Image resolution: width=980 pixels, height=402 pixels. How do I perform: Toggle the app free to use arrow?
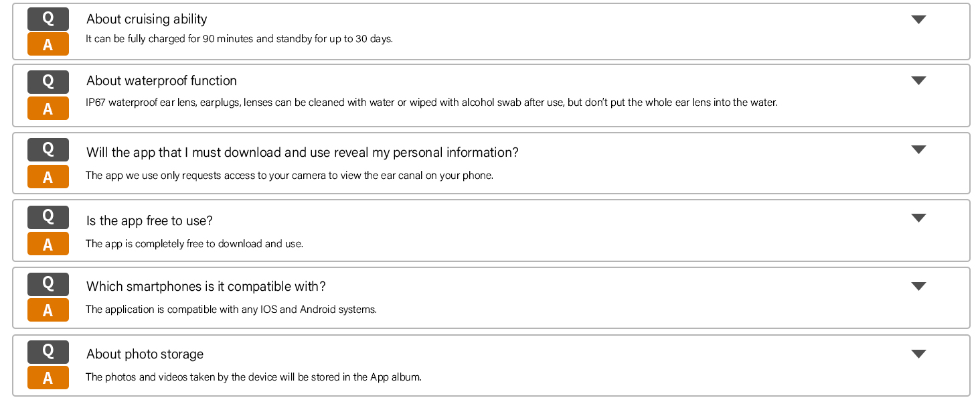918,218
